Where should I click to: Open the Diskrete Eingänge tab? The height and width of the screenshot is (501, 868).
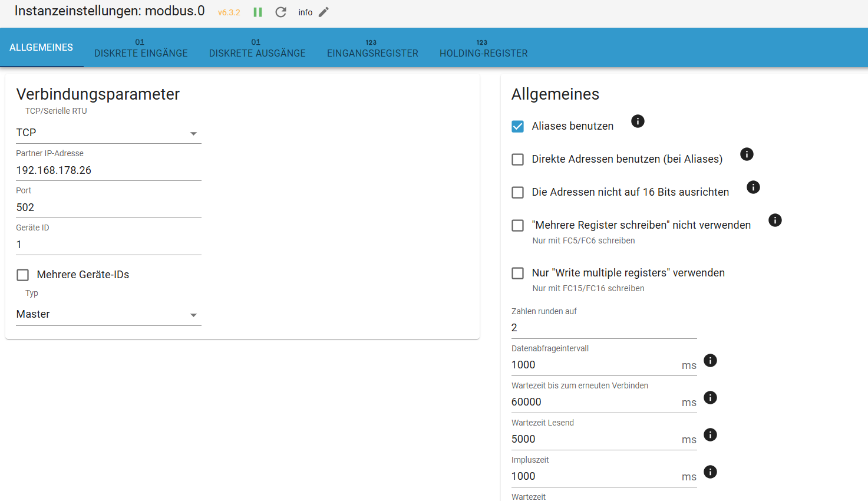pyautogui.click(x=141, y=47)
